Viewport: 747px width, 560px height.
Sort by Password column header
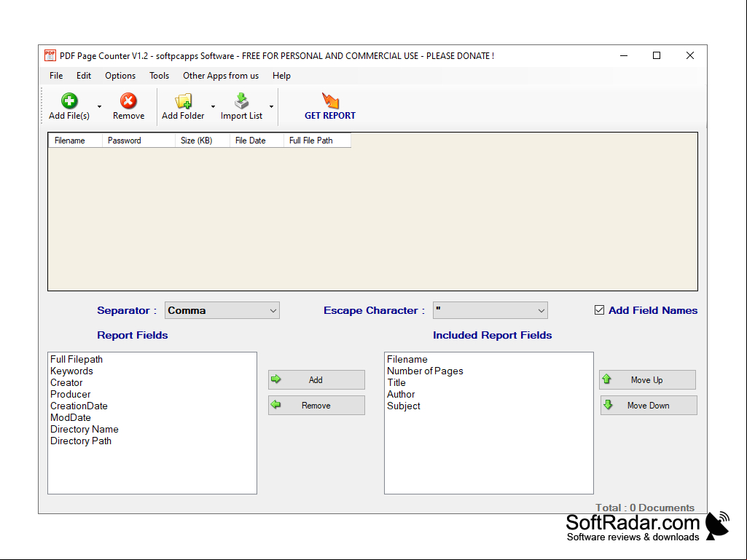[x=138, y=141]
